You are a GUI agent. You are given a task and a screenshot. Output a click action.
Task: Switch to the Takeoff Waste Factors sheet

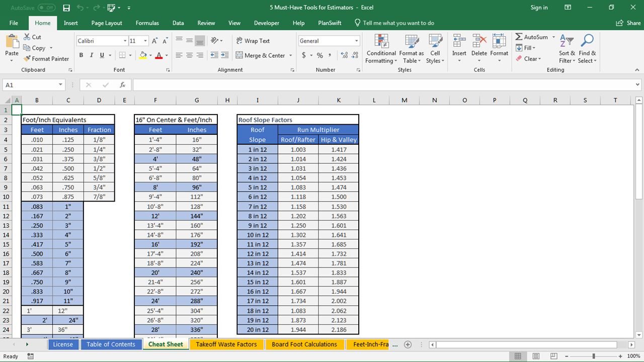(x=226, y=344)
